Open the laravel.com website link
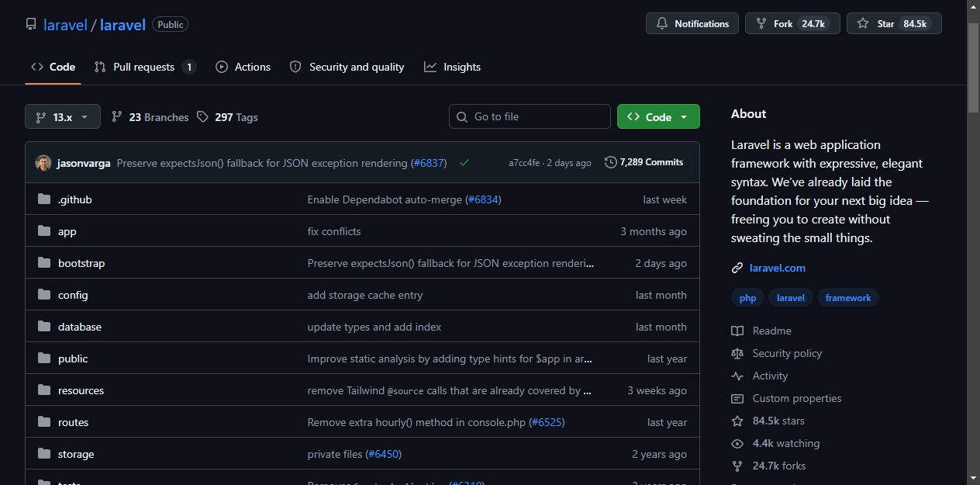The width and height of the screenshot is (980, 485). (778, 268)
